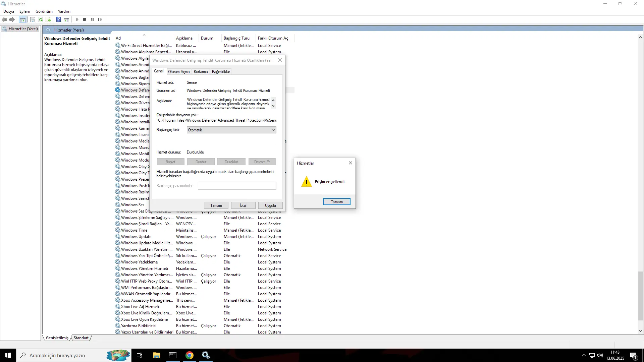Click the Start Service play icon

coord(77,19)
